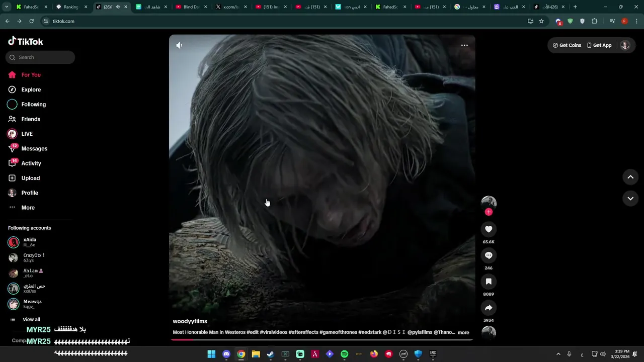The image size is (644, 362).
Task: Reload the browser page
Action: coord(31,21)
